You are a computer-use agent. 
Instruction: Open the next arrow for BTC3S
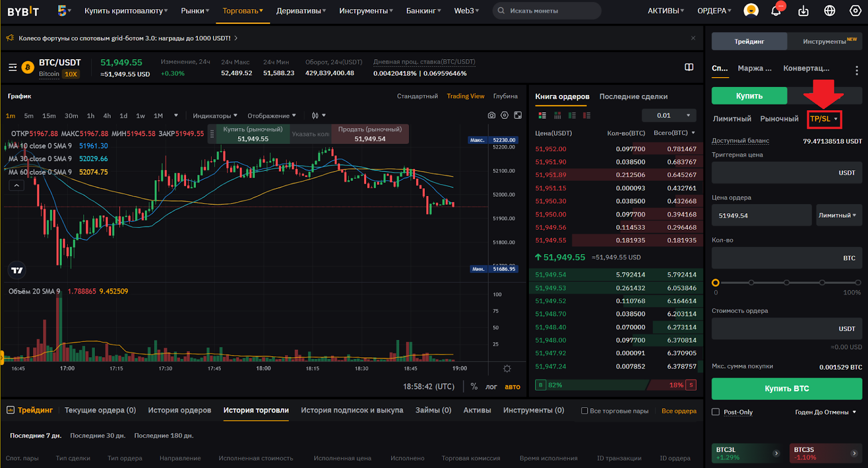(854, 453)
